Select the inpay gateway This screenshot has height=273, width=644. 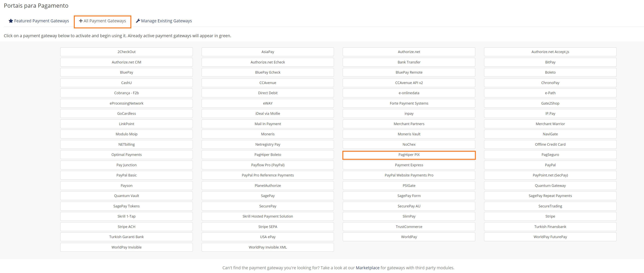(x=409, y=114)
